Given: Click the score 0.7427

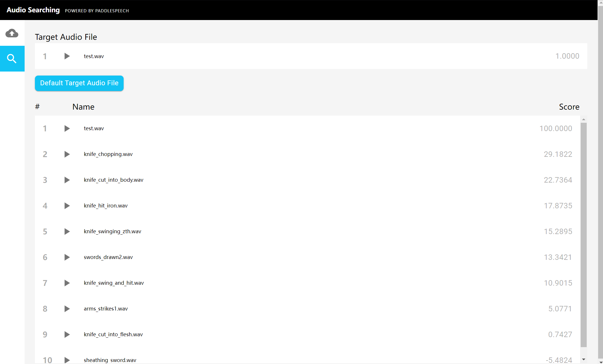Looking at the screenshot, I should tap(560, 335).
